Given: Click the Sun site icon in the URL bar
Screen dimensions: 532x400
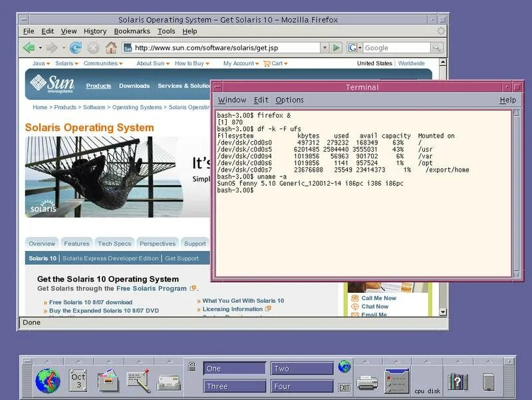Looking at the screenshot, I should (x=128, y=48).
